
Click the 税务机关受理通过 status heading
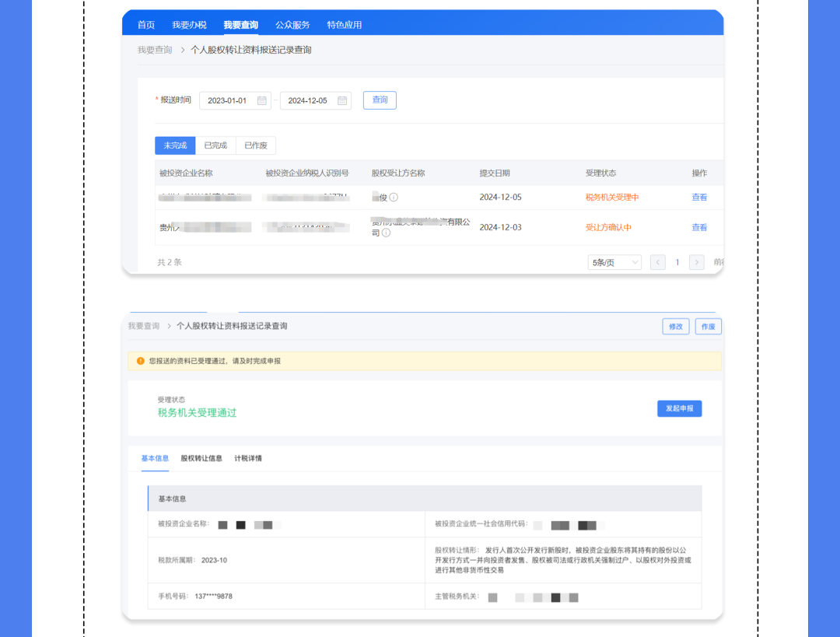click(197, 413)
